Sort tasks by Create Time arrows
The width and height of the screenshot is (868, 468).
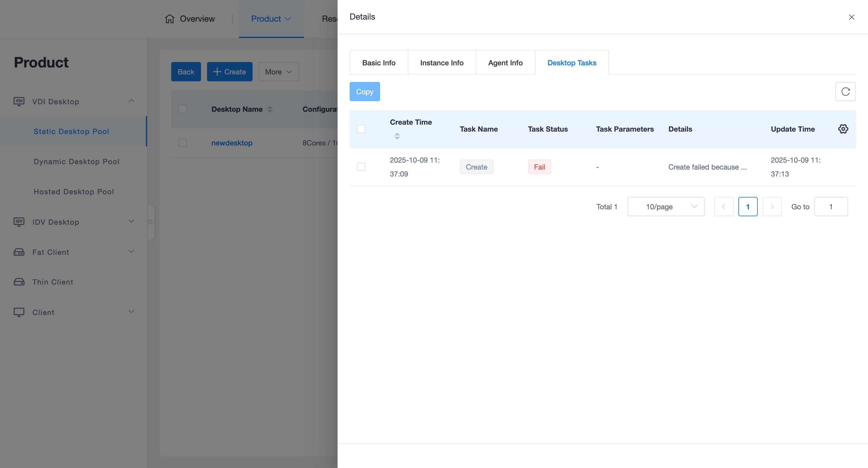pos(397,136)
